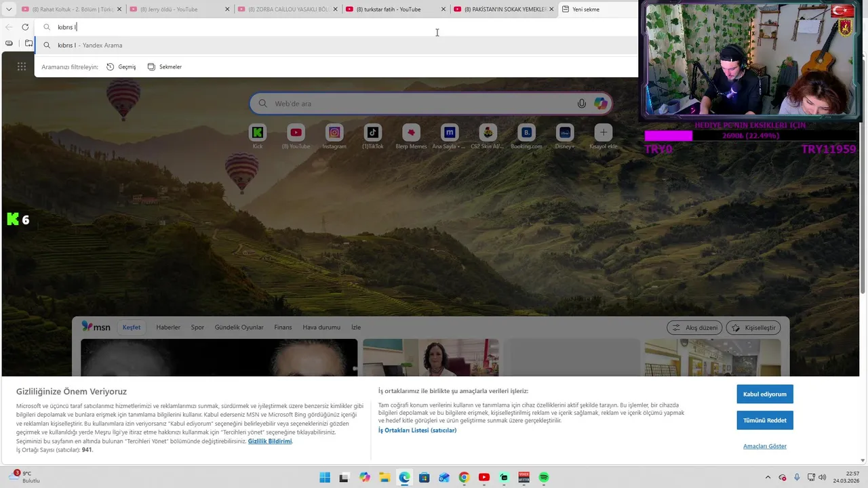
Task: Open the CS2 Skin shortcut
Action: (x=488, y=136)
